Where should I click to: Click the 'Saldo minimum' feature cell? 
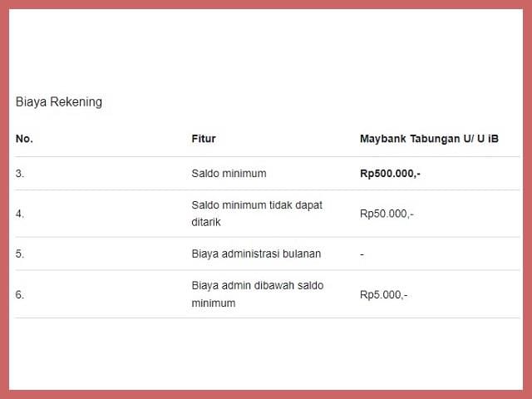(x=229, y=174)
